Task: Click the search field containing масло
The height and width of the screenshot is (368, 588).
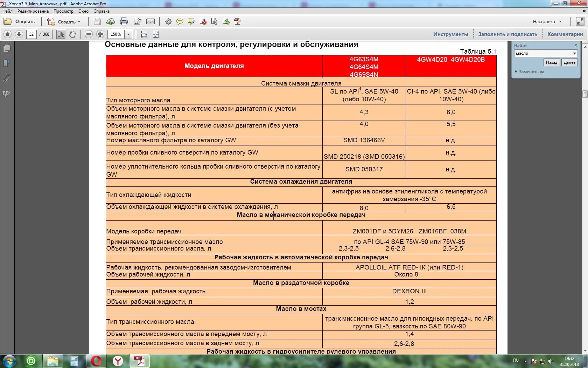Action: tap(543, 53)
